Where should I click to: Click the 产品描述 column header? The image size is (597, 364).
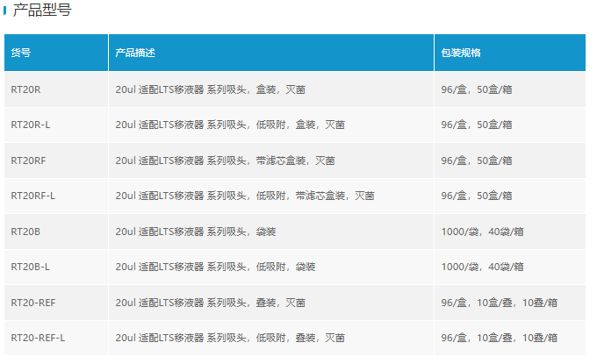point(135,53)
